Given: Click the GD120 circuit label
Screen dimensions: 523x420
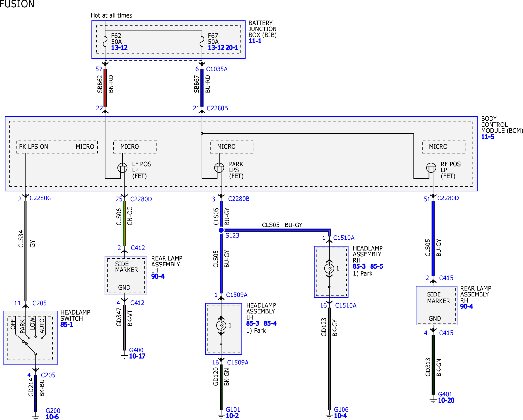Looking at the screenshot, I should point(216,377).
